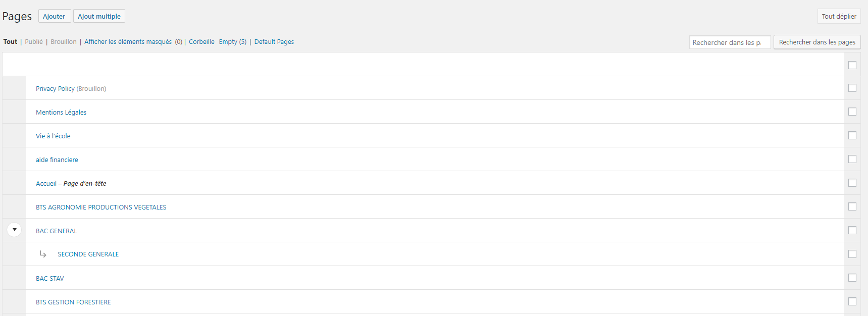Open the Vie à l'école page
Image resolution: width=868 pixels, height=316 pixels.
[x=53, y=136]
